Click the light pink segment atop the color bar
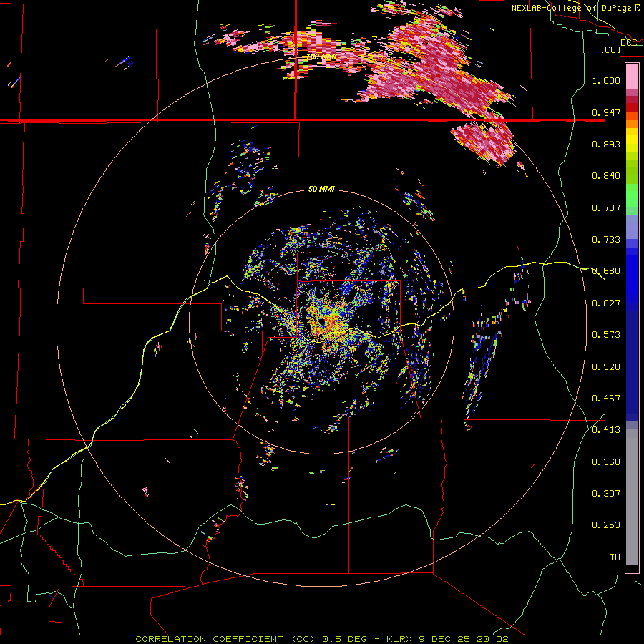The image size is (644, 644). (632, 77)
